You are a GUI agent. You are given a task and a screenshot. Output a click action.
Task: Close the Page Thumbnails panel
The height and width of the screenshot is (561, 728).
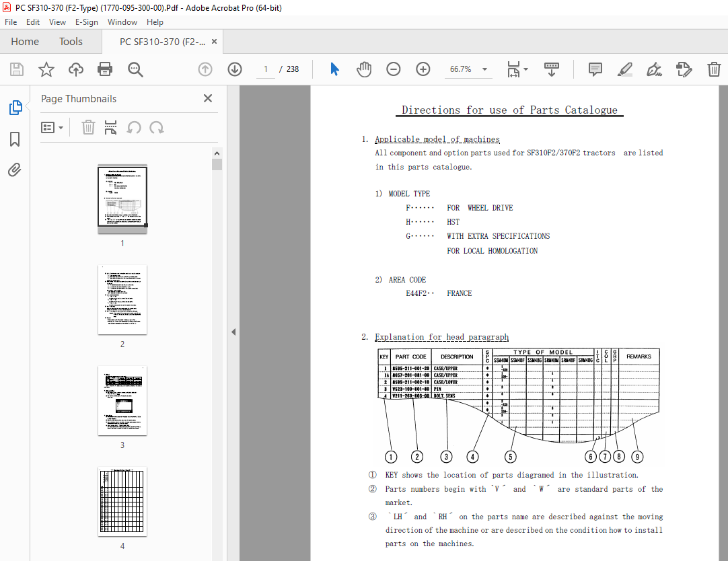point(207,98)
